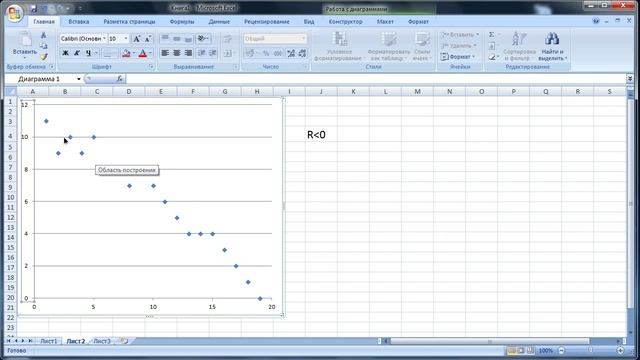The width and height of the screenshot is (640, 360).
Task: Open the Шрифт font dialog launcher
Action: point(151,67)
